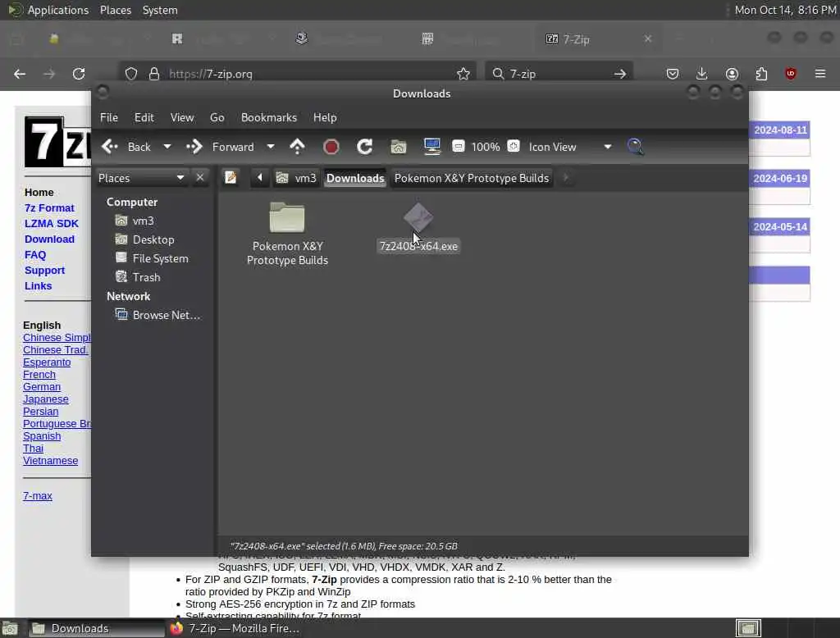Choose the Esperanto language link

click(x=47, y=362)
